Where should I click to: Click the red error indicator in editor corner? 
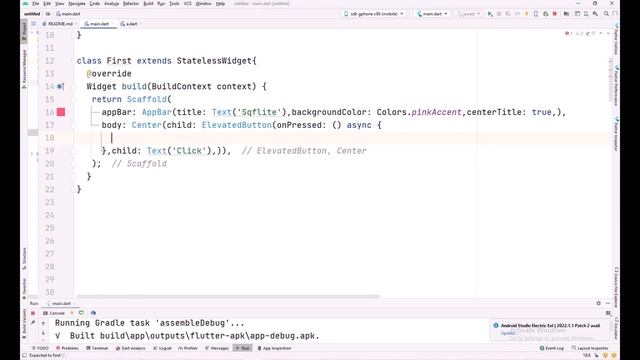tap(568, 33)
